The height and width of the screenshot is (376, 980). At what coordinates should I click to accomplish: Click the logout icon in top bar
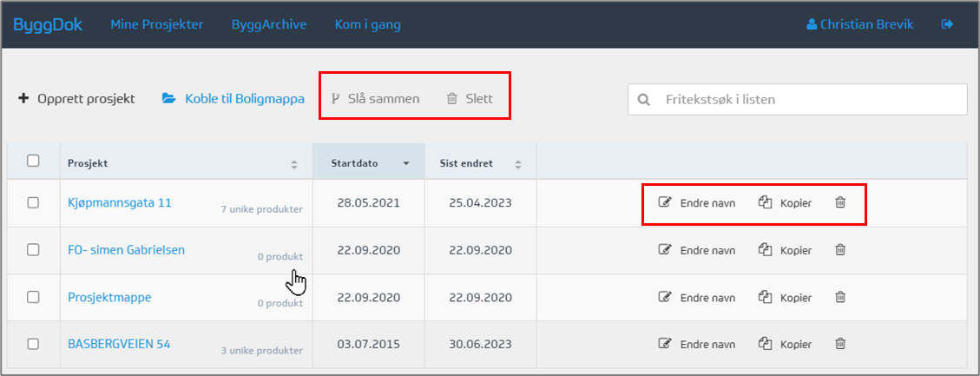click(947, 24)
